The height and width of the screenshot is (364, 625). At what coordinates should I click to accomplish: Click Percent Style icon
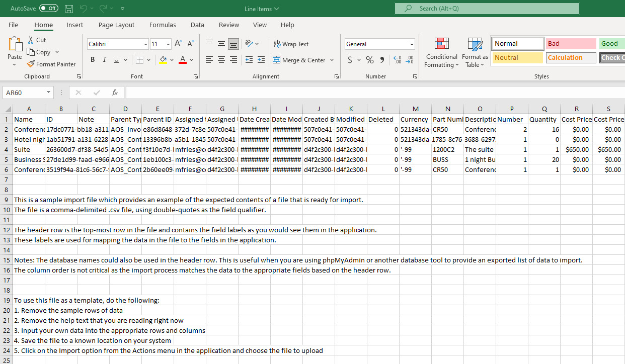pyautogui.click(x=370, y=60)
